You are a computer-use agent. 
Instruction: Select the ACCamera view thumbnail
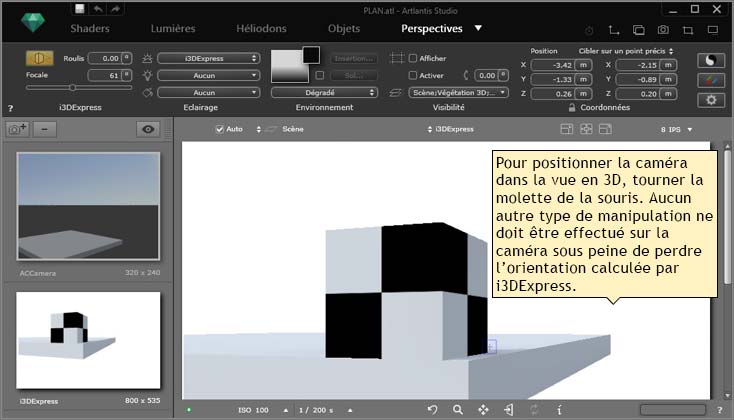[88, 206]
